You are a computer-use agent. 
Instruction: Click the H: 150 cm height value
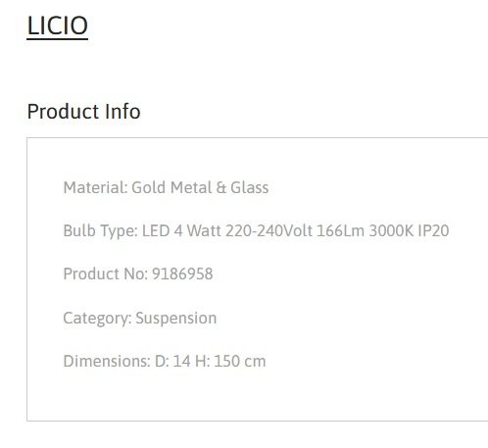point(230,361)
